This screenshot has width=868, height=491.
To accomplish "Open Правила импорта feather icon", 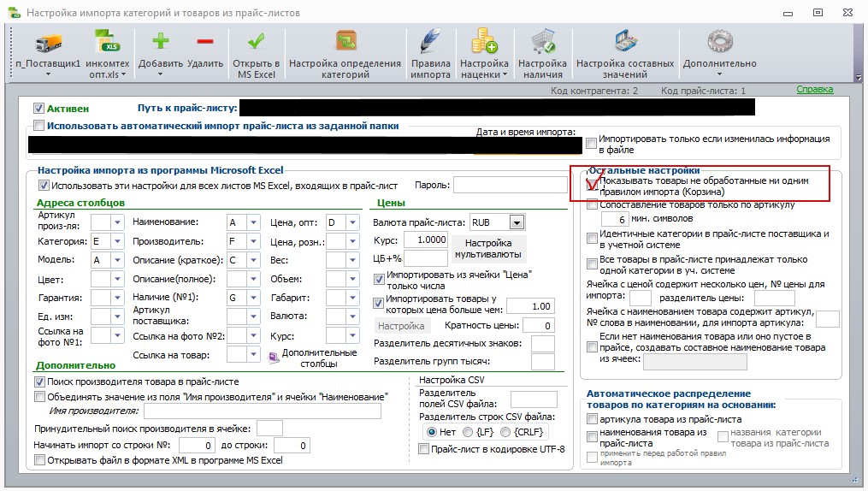I will pos(430,42).
